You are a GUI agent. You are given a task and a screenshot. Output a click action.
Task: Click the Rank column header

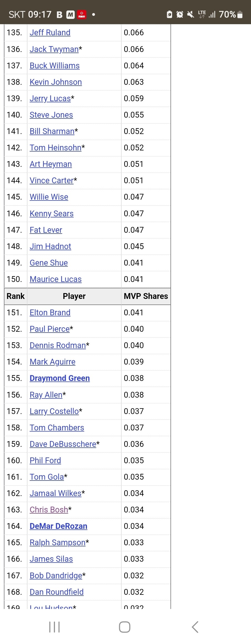coord(16,296)
